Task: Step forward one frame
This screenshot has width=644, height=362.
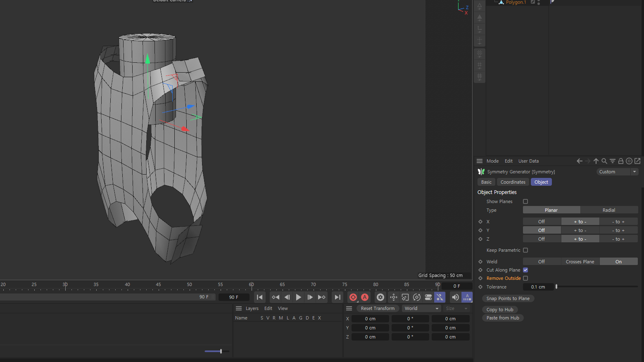Action: (x=310, y=297)
